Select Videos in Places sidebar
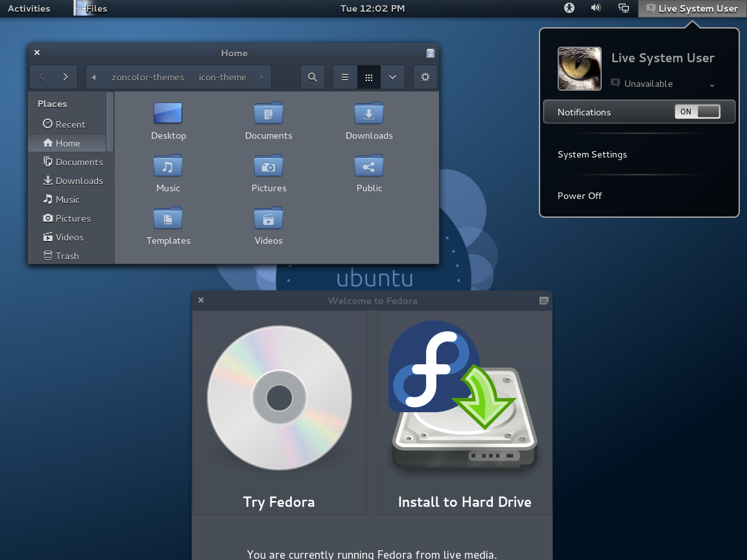Screen dimensions: 747x560 67,237
